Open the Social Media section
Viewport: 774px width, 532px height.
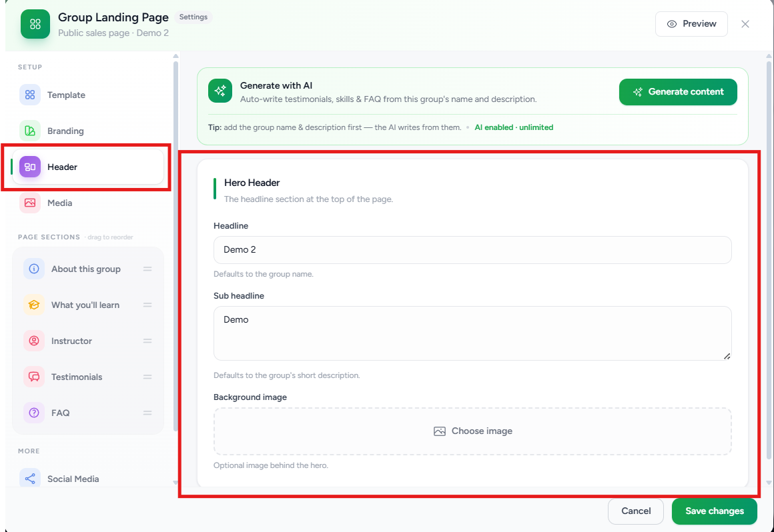[88, 478]
